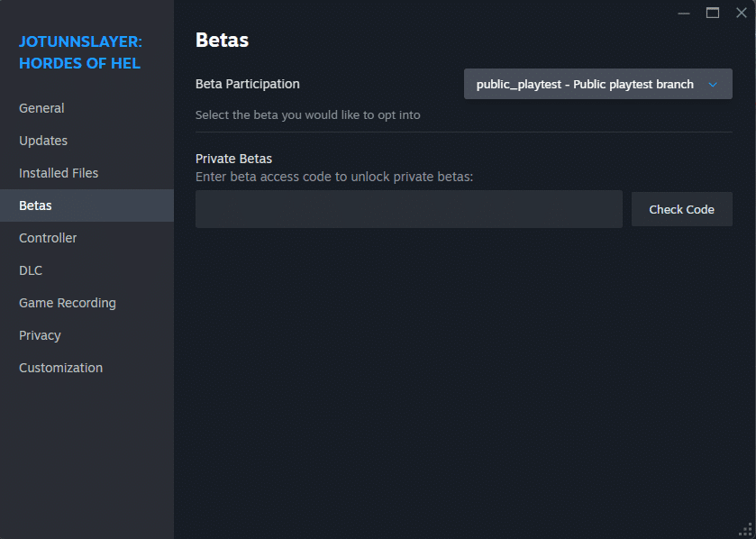Open the General settings section
756x539 pixels.
click(x=87, y=108)
